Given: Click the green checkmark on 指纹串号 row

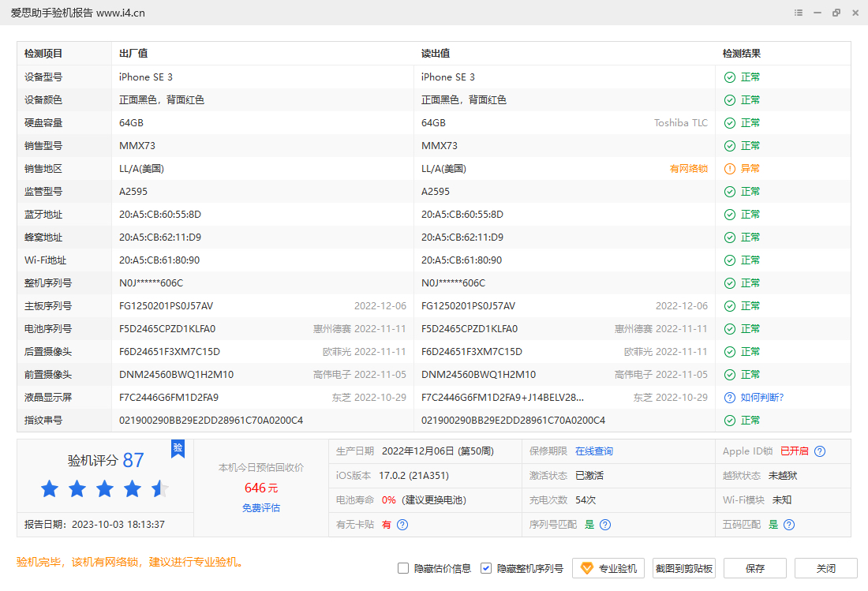Looking at the screenshot, I should point(728,420).
